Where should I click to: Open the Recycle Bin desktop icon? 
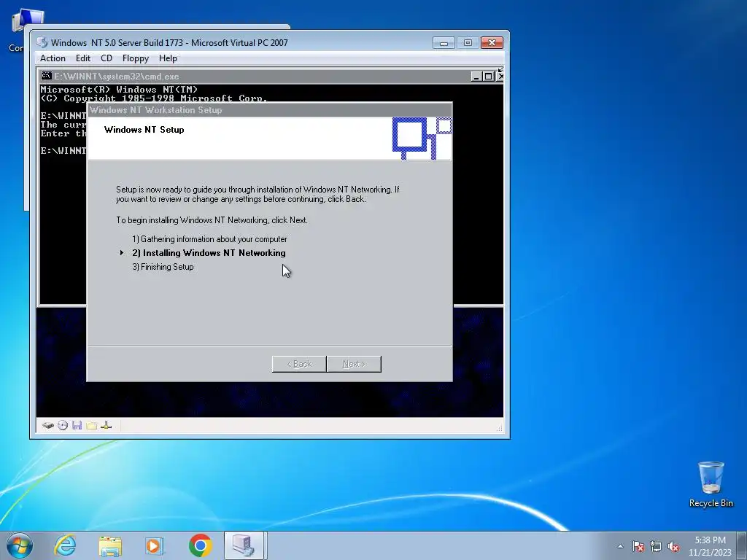[711, 483]
